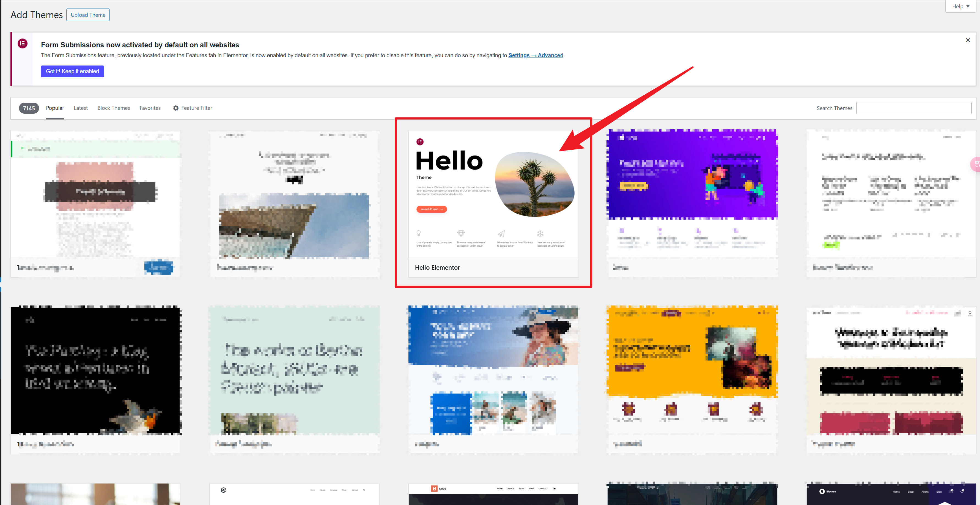Follow the Settings → Advanced link
This screenshot has height=505, width=980.
[x=536, y=55]
